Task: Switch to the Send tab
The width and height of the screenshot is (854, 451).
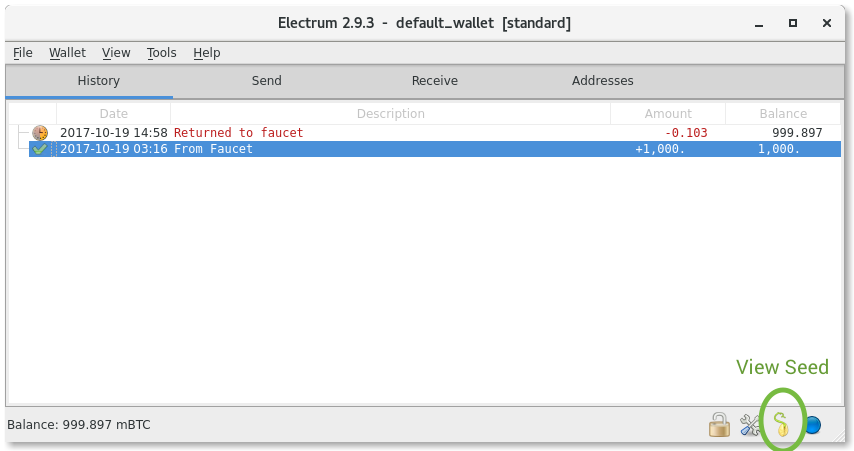Action: [x=266, y=81]
